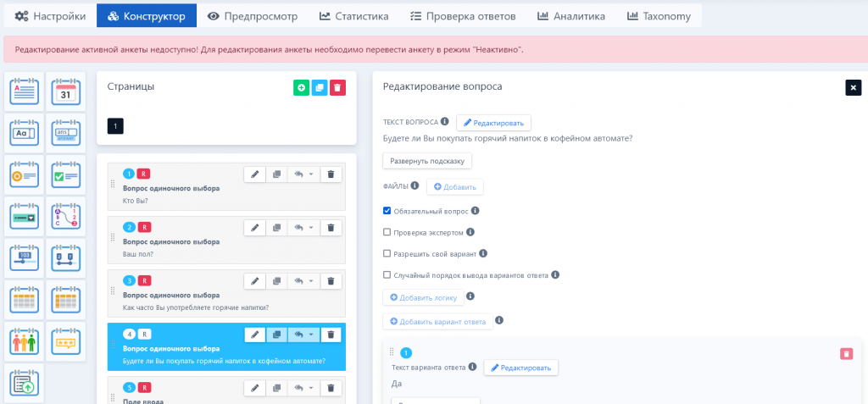Click 'Редактировать' for answer option text
Screen dimensions: 868x404
(521, 368)
